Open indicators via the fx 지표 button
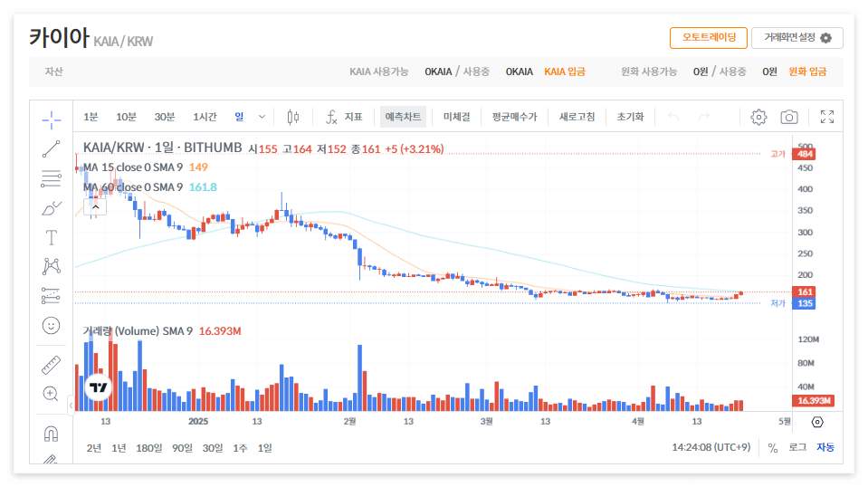The width and height of the screenshot is (868, 487). (344, 117)
